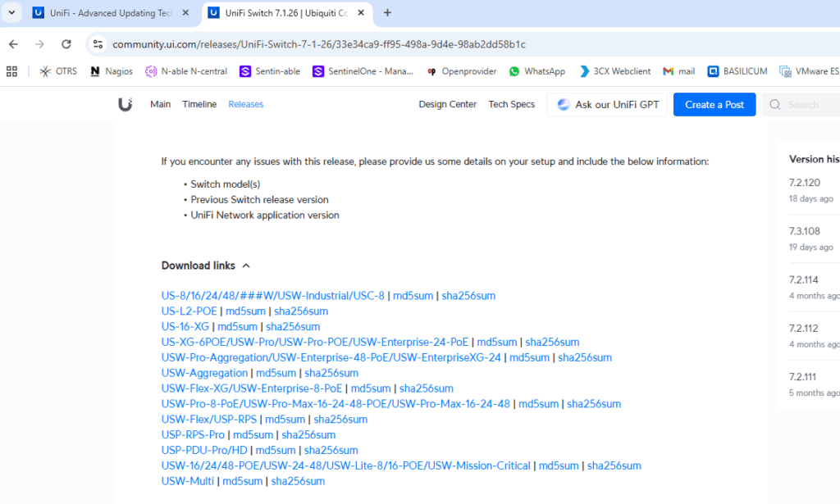Download USW-Flex/USP-RPS firmware

209,420
